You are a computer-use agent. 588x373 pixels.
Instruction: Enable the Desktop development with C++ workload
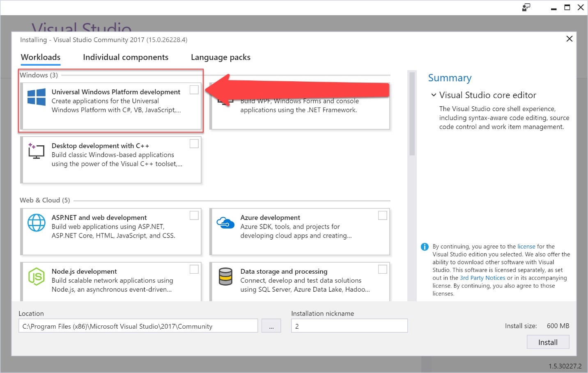194,144
